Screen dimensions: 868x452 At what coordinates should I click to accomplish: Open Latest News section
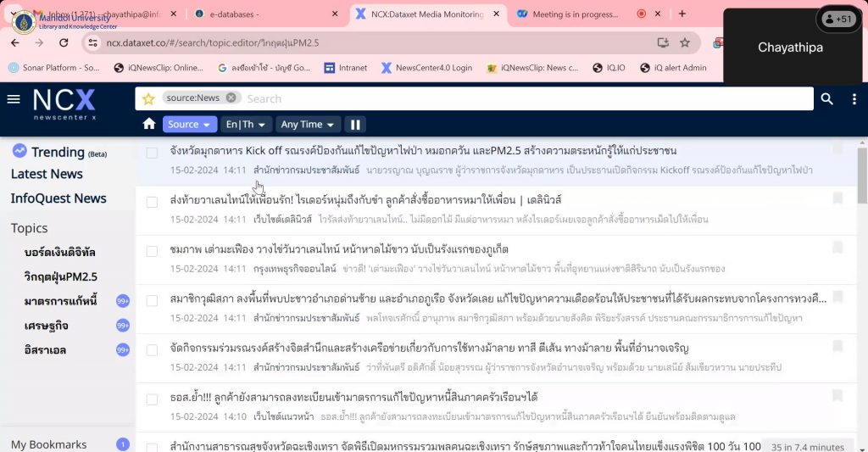pos(47,174)
